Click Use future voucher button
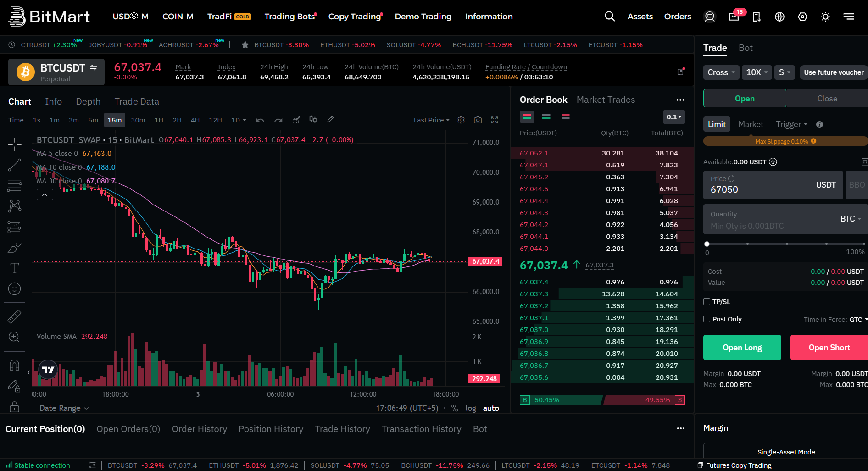 pos(834,72)
